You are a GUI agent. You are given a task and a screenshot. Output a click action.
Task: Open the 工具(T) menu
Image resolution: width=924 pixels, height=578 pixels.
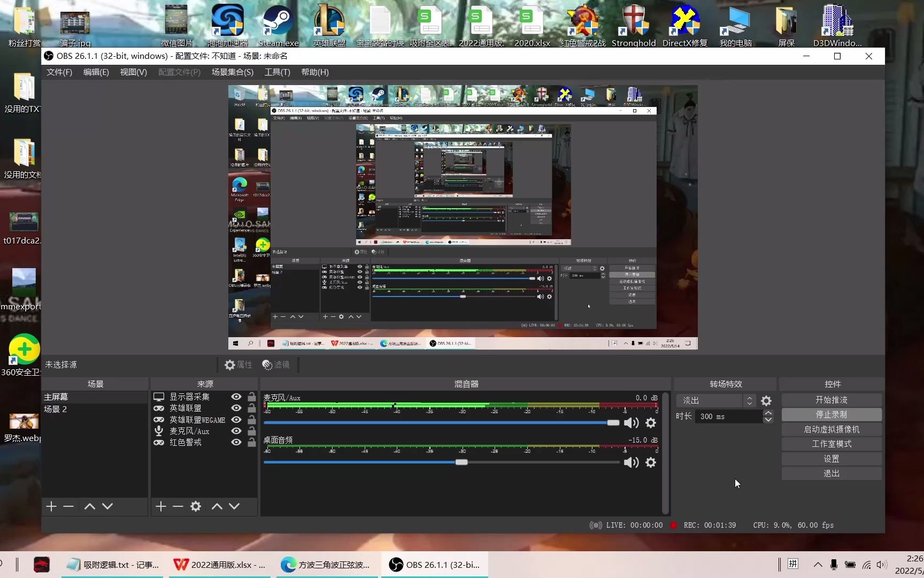tap(278, 72)
